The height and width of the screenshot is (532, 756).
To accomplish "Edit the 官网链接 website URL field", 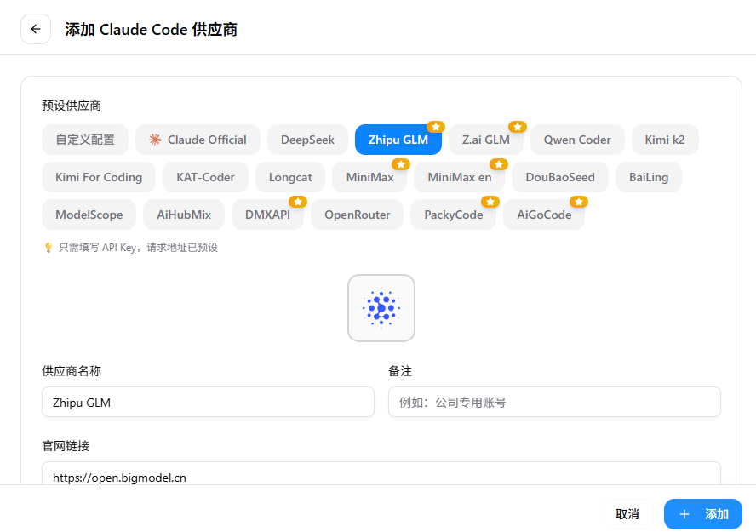I will [381, 476].
